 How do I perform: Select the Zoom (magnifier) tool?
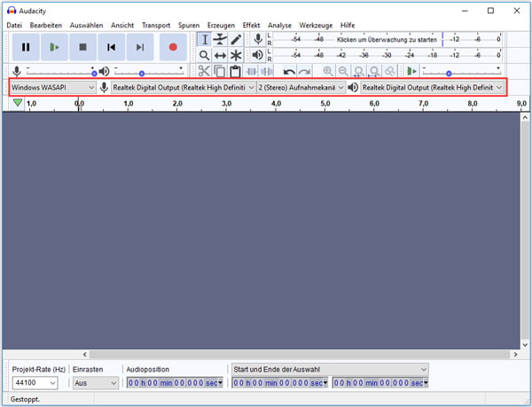point(205,55)
